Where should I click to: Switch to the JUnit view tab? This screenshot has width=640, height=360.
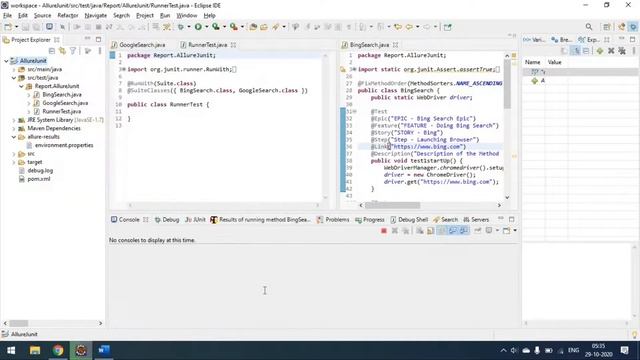(x=196, y=220)
